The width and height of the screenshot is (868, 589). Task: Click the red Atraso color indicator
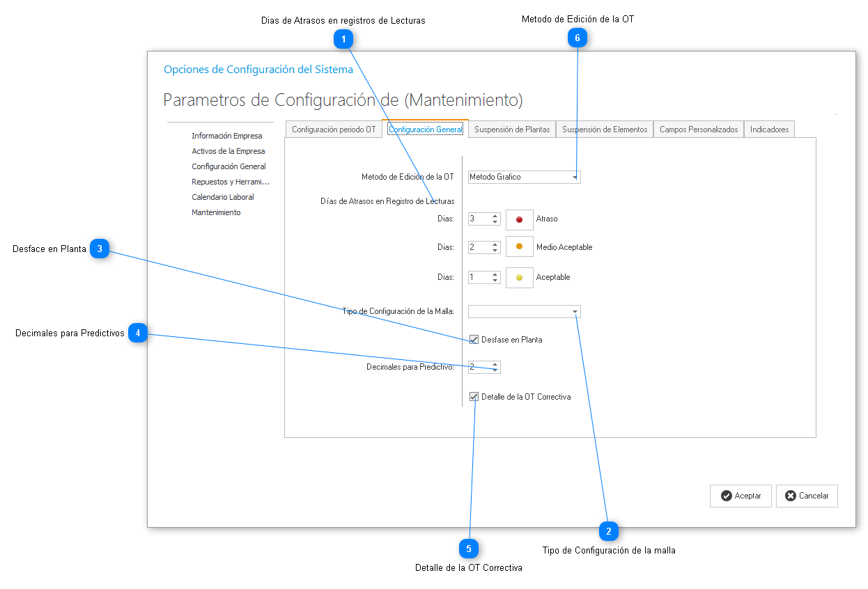pos(519,219)
